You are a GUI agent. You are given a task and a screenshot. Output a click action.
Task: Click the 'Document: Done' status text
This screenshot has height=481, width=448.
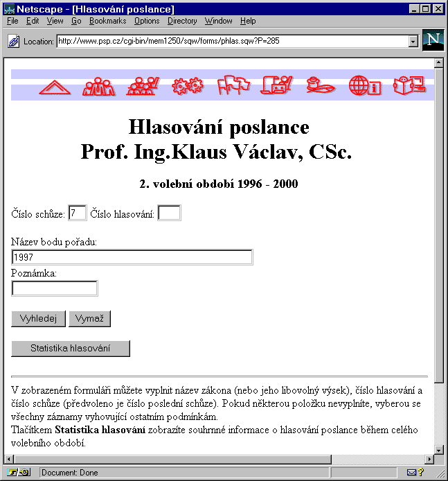[70, 473]
